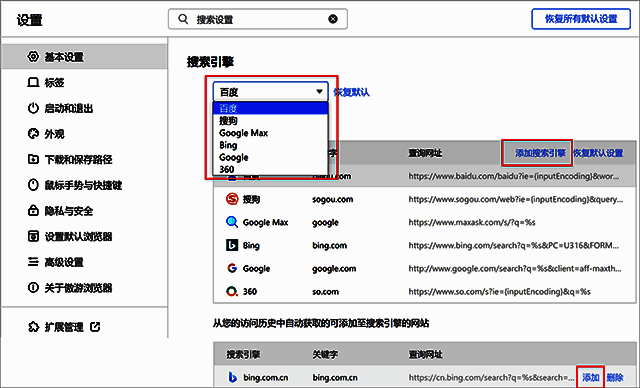
Task: Click the browser icon beside 设置默认浏览器
Action: (x=33, y=236)
